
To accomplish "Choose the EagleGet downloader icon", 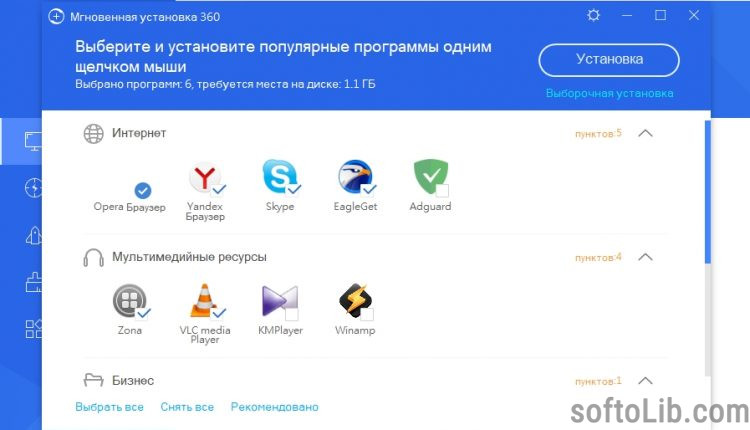I will (354, 176).
